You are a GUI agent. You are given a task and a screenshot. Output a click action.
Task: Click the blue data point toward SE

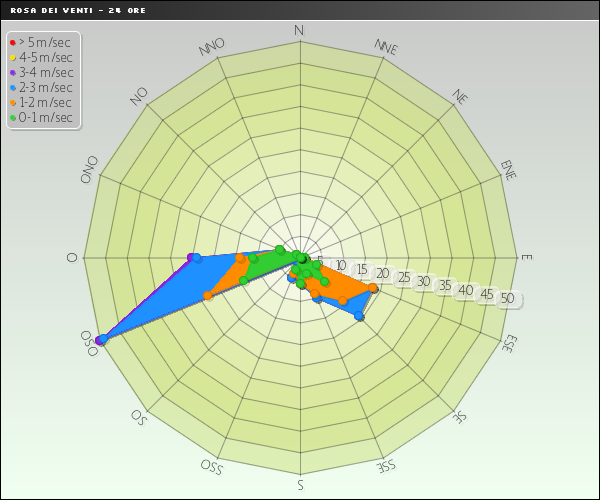coord(359,316)
